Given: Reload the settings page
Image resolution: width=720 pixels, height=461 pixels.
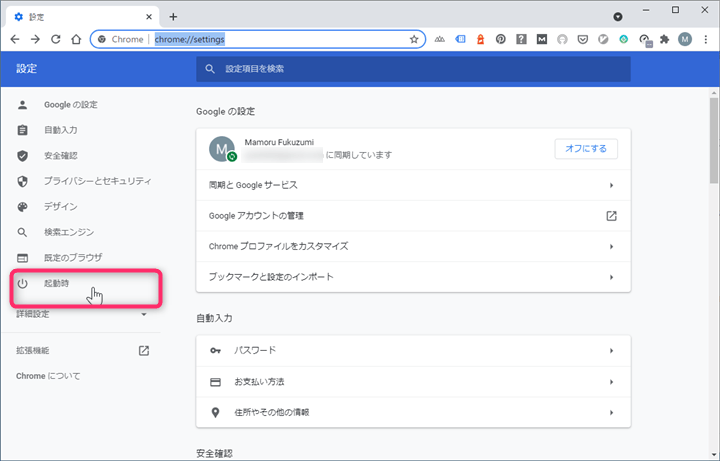Looking at the screenshot, I should [56, 39].
